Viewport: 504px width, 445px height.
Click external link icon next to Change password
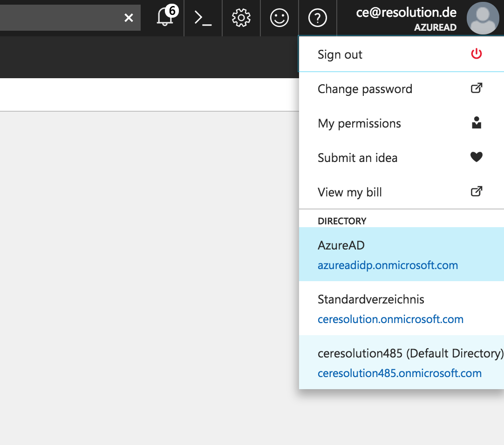click(x=477, y=88)
